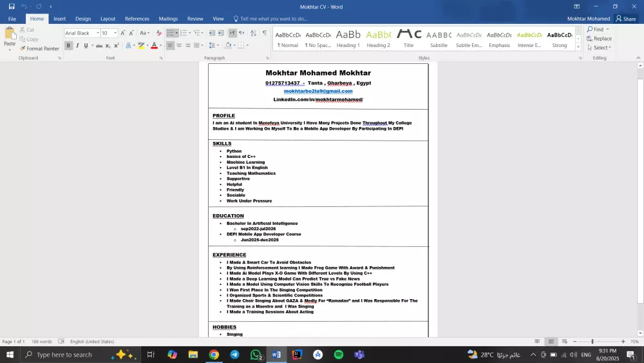Select Print Layout view button

point(551,341)
